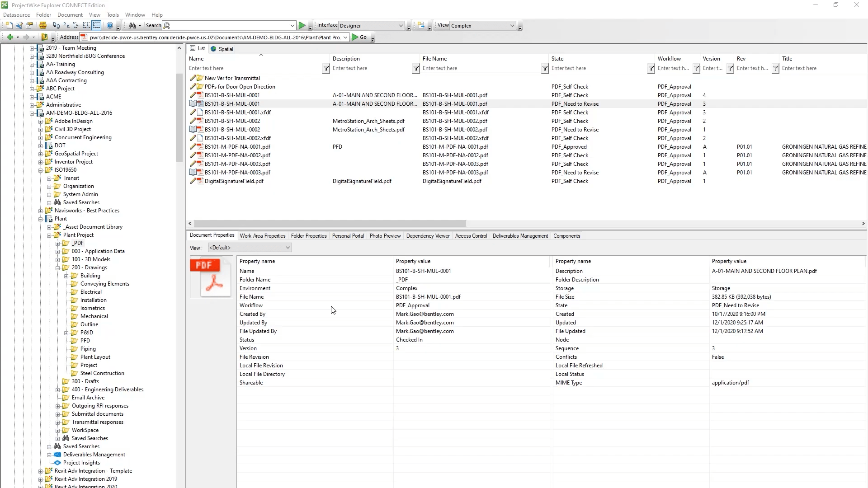Click the help question mark icon
The image size is (868, 488).
(x=110, y=26)
